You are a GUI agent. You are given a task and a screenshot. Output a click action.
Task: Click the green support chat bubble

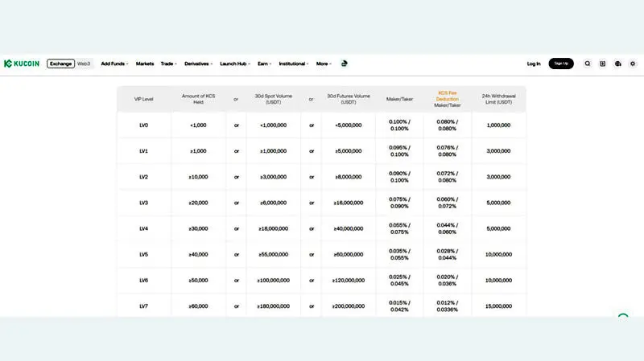623,318
